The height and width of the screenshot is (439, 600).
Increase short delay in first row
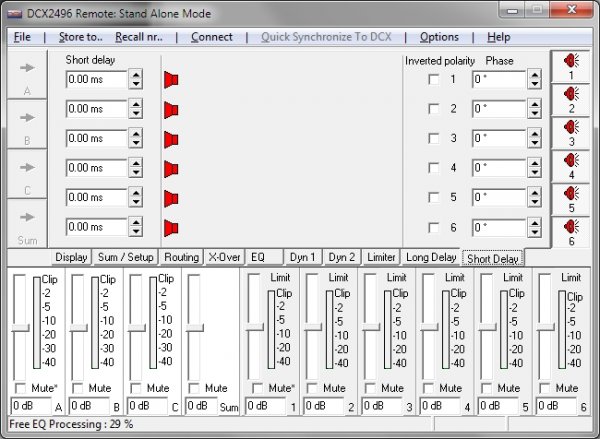(136, 75)
